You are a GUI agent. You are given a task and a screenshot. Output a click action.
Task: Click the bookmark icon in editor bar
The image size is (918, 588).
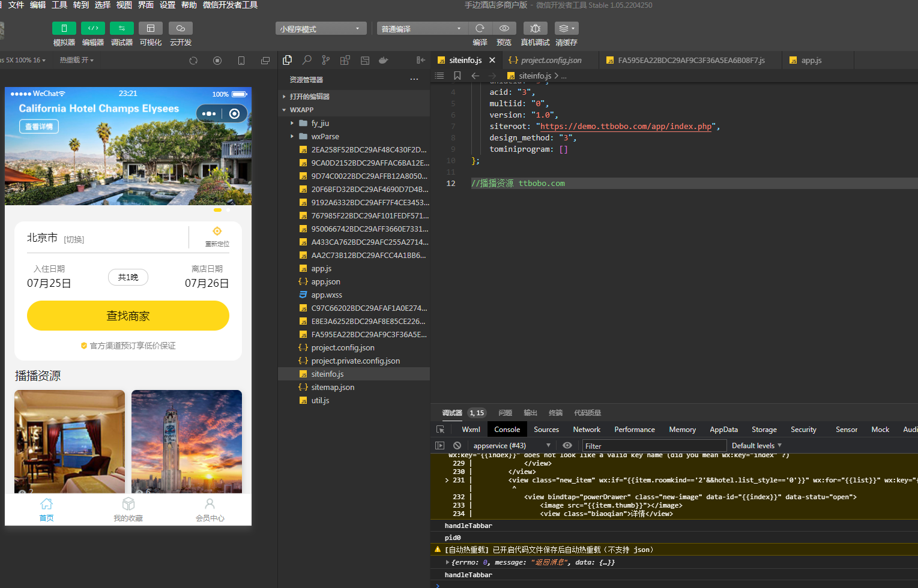click(x=457, y=76)
